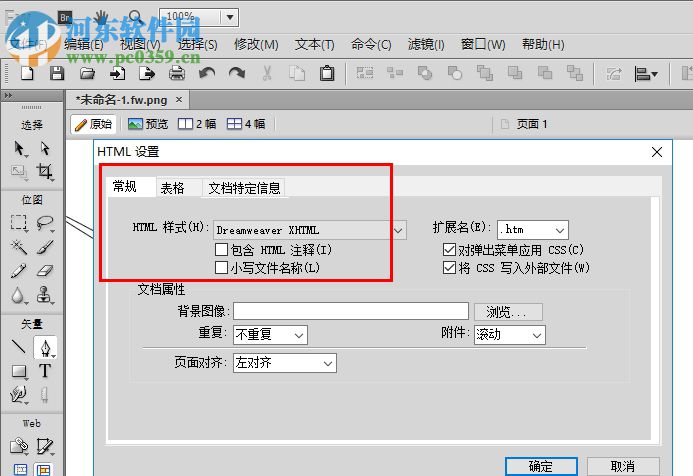The height and width of the screenshot is (476, 693).
Task: Select the Subselection tool
Action: (45, 149)
